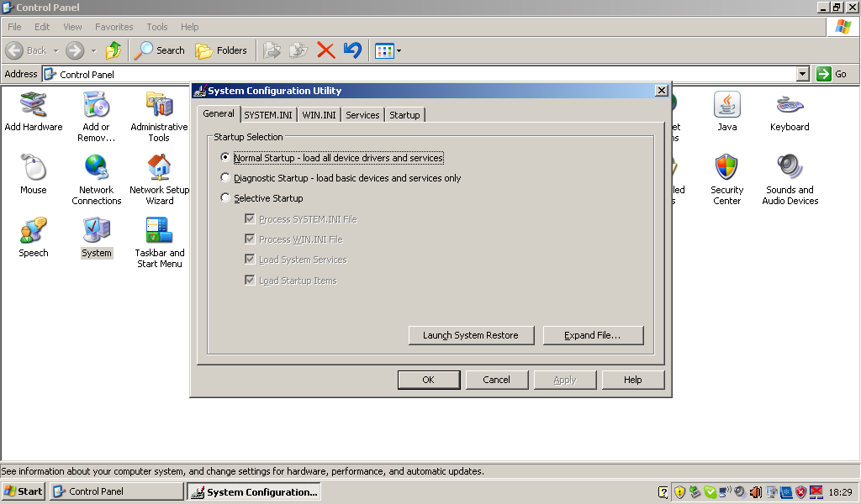Click the Forward navigation arrow
Viewport: 861px width, 504px height.
pos(75,50)
